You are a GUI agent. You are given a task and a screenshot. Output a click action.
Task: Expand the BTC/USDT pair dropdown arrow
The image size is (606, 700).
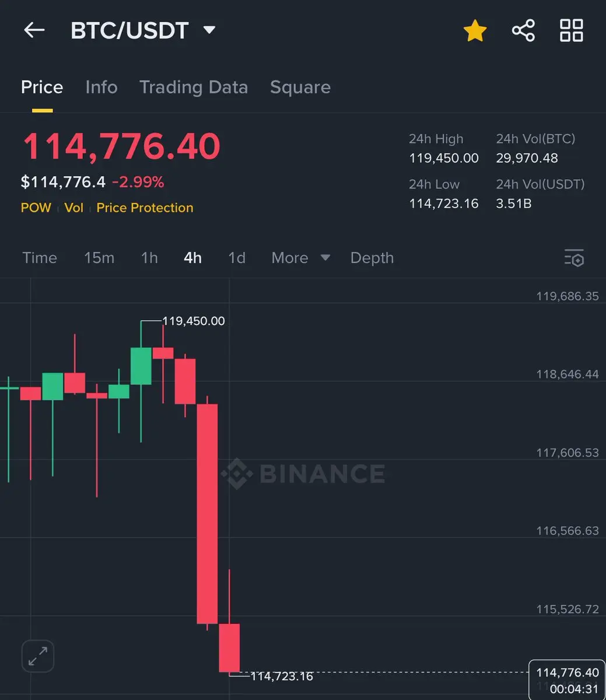[x=209, y=30]
